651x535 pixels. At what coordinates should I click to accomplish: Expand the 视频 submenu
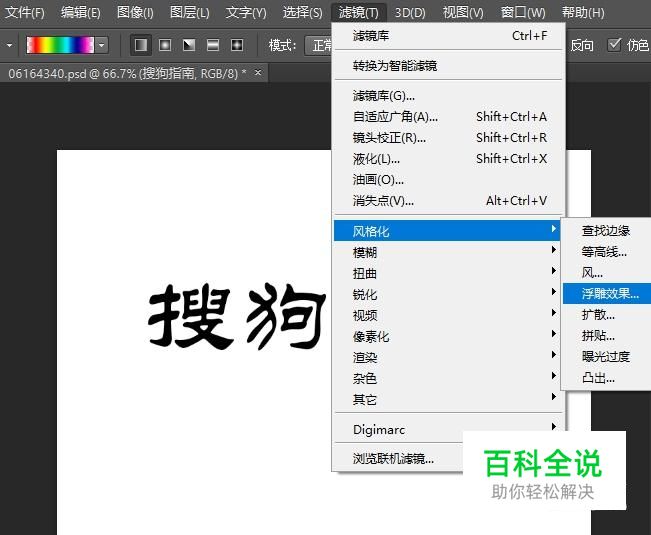(x=447, y=315)
